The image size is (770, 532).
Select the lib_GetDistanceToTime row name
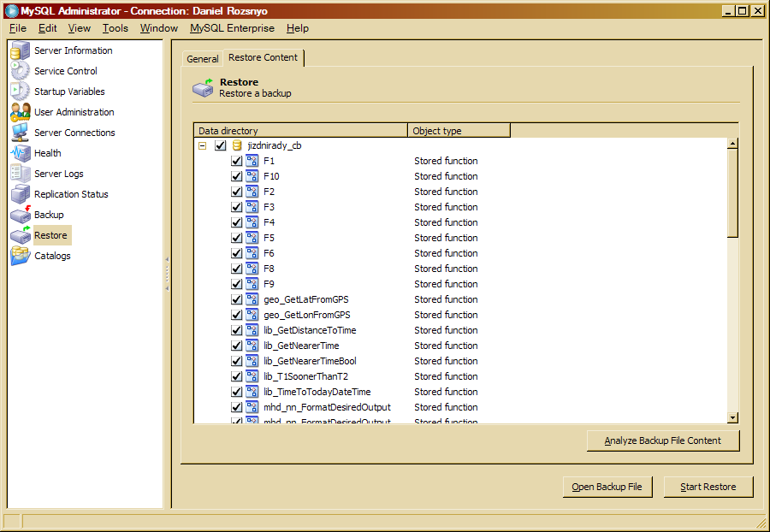coord(310,330)
